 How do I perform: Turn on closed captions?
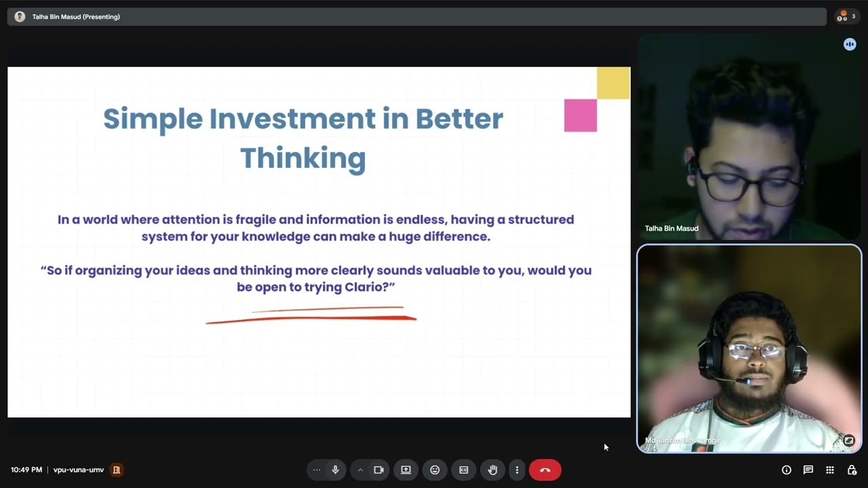pos(464,470)
